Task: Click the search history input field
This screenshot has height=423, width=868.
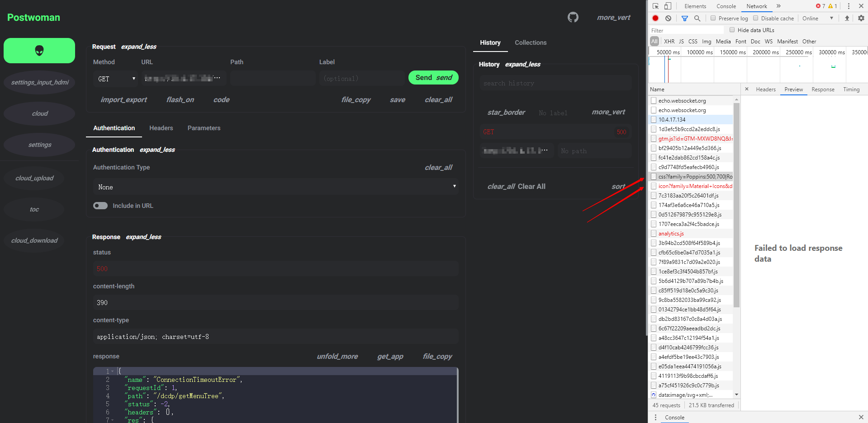Action: click(556, 83)
